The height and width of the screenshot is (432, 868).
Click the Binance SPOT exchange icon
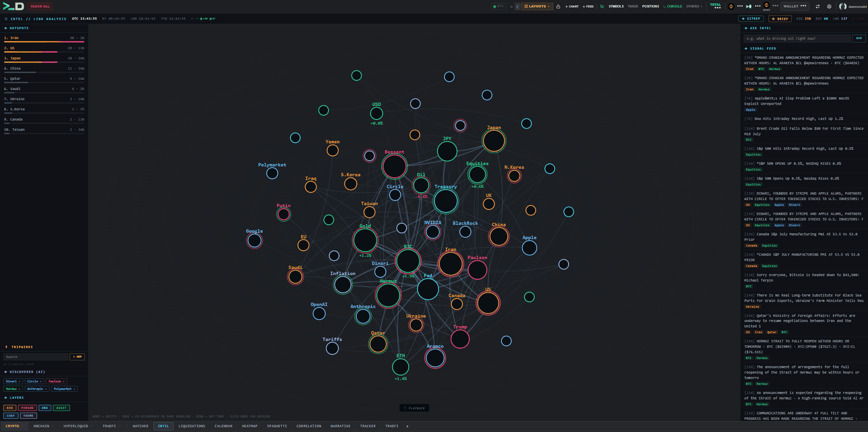[766, 5]
